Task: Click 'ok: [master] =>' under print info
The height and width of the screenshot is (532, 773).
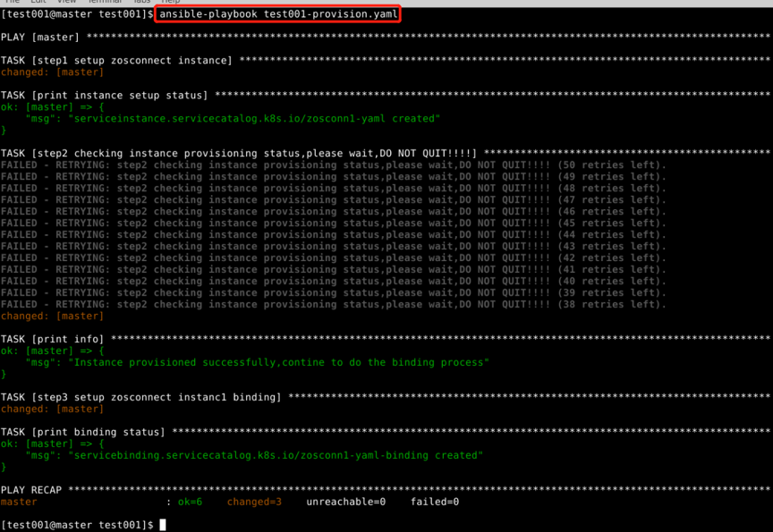Action: 52,350
